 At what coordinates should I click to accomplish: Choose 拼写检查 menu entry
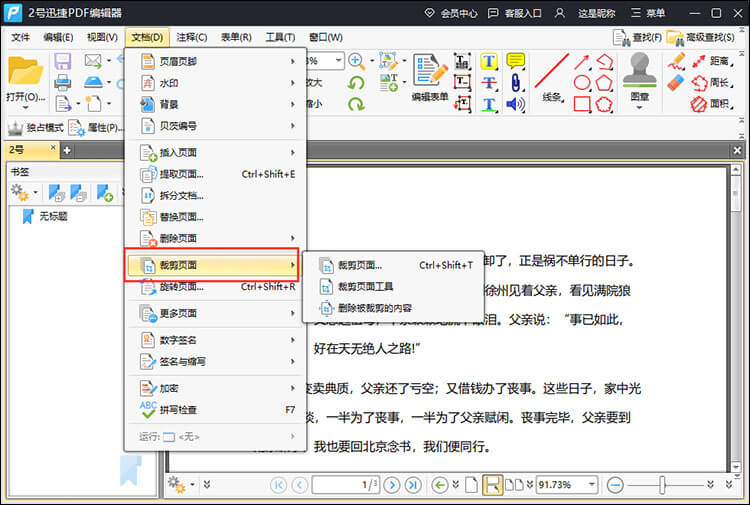coord(216,409)
